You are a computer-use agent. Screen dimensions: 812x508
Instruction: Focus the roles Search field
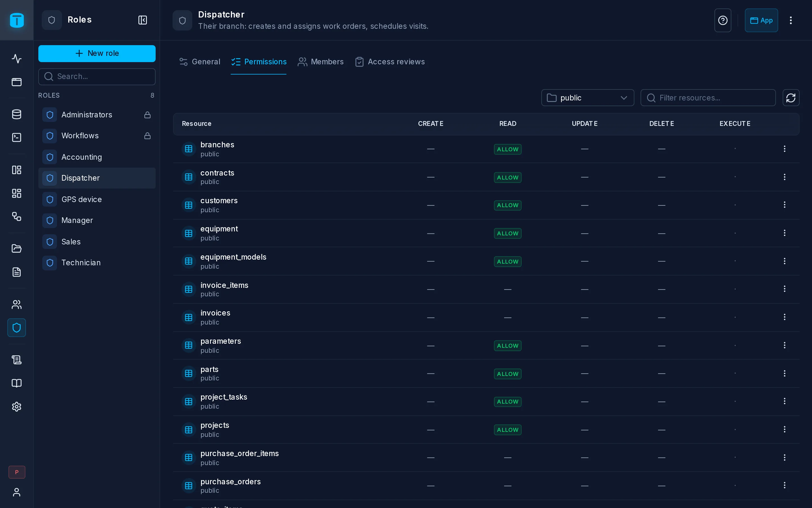pyautogui.click(x=97, y=76)
